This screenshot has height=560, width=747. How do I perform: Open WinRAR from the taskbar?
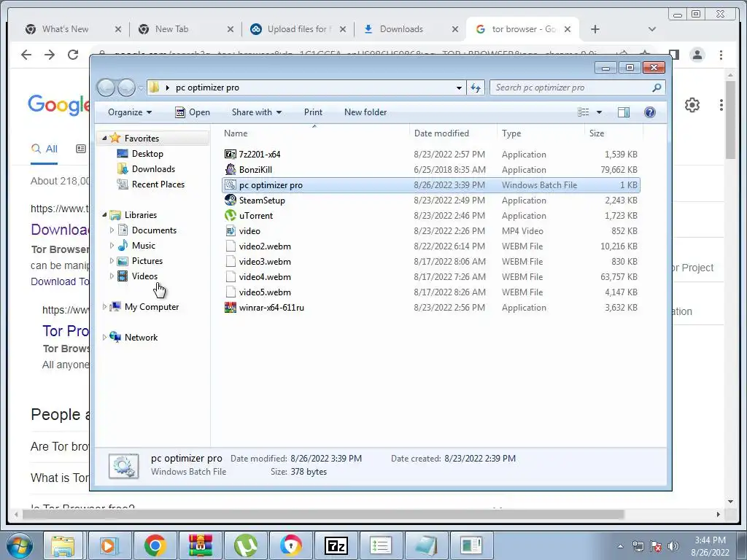[x=200, y=545]
